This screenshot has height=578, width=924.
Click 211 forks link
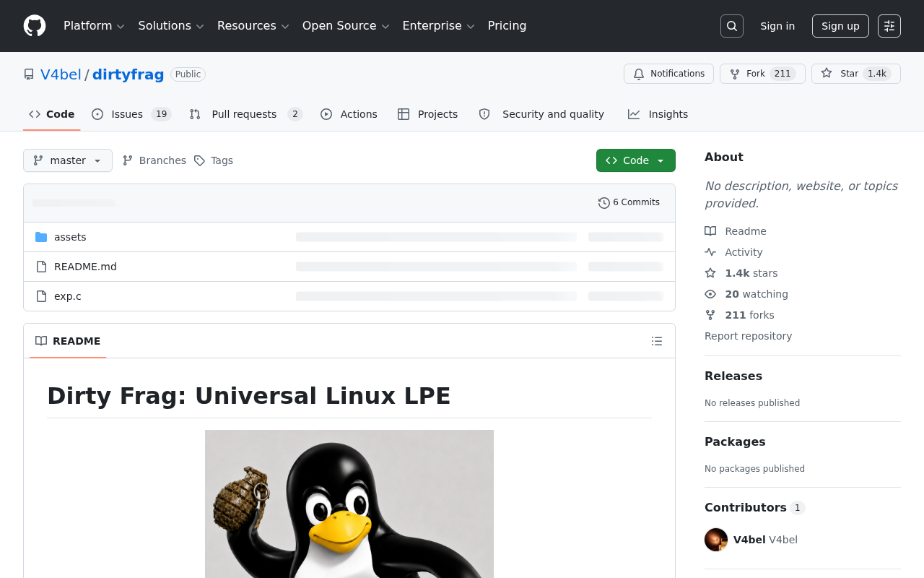click(749, 315)
